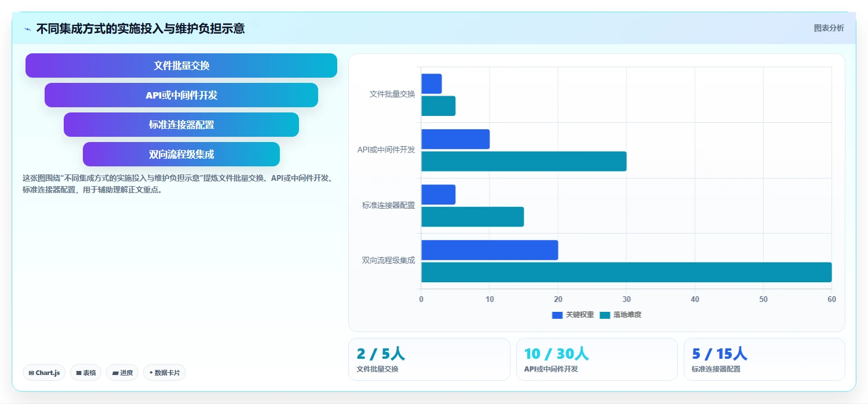This screenshot has width=868, height=404.
Task: Click the 数据卡片 tag
Action: [165, 373]
